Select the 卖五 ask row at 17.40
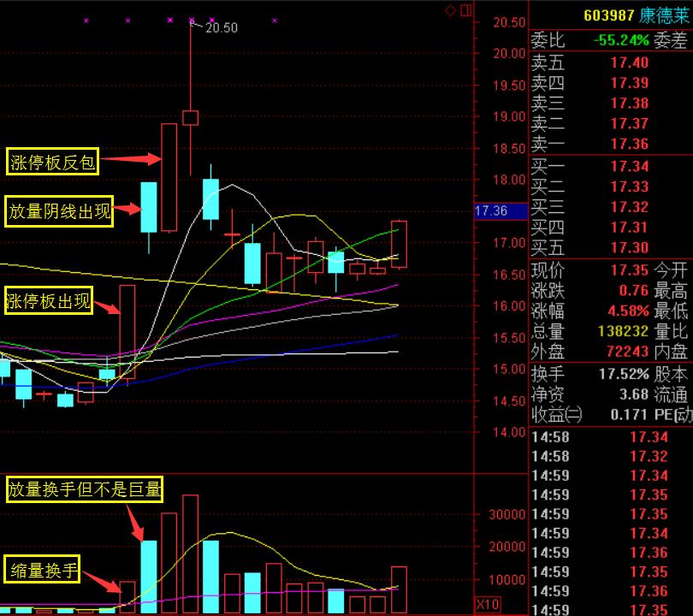 611,62
